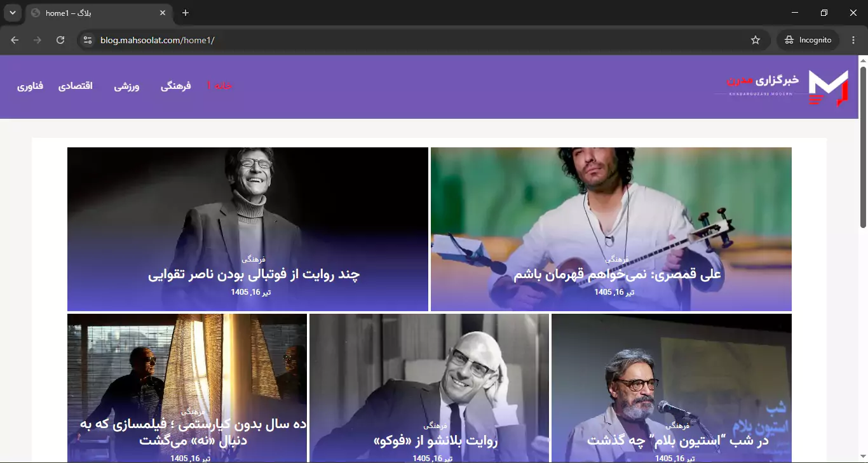
Task: Open article چند روایت از فوتبالی بودن ناصر تقوایی
Action: [x=254, y=274]
